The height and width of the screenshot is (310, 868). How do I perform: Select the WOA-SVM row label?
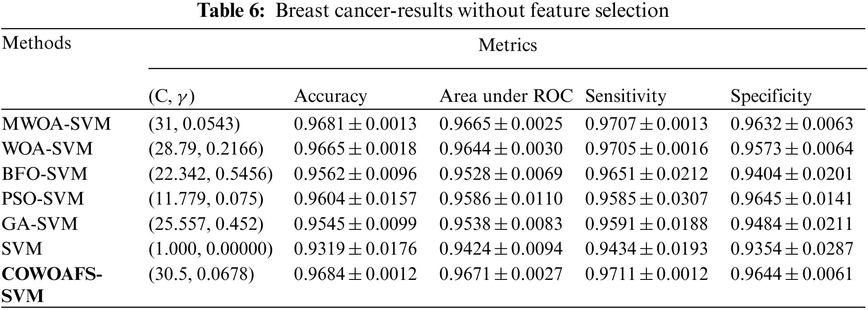[x=47, y=149]
